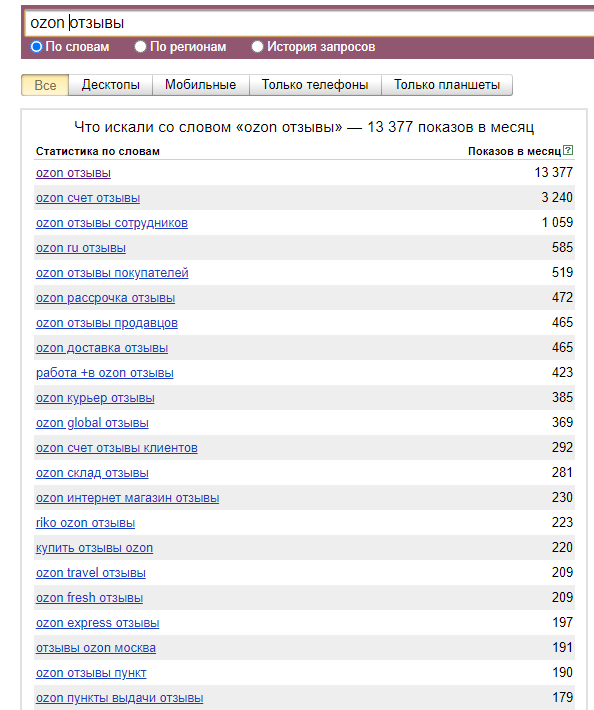Click the 519 impressions value
Viewport: 594px width, 710px height.
[x=563, y=272]
